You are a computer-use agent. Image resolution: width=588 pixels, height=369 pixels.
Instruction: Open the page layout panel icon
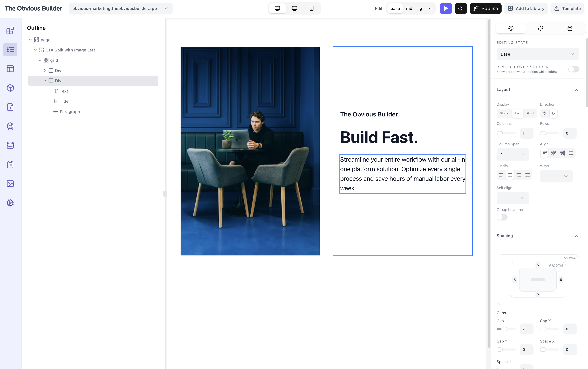pyautogui.click(x=10, y=69)
